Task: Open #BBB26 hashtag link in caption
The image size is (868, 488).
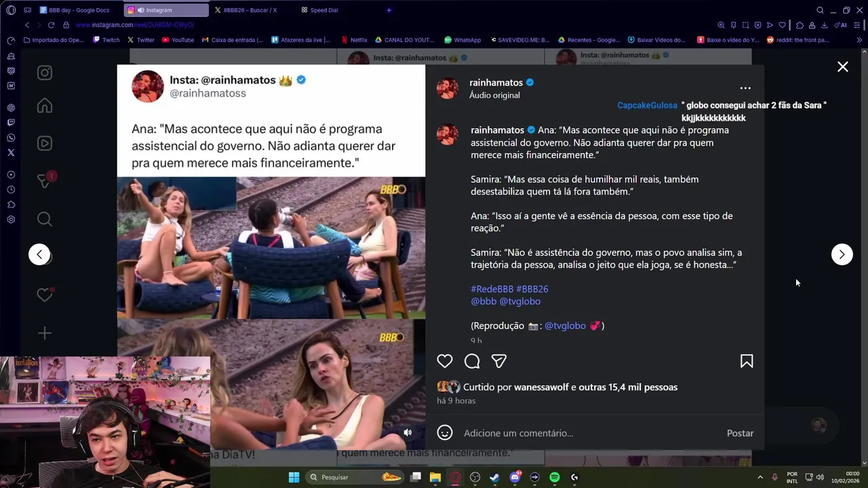Action: pos(532,289)
